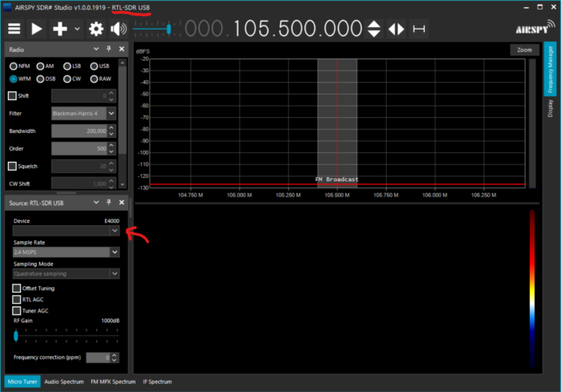Click the Zoom button

tap(524, 51)
